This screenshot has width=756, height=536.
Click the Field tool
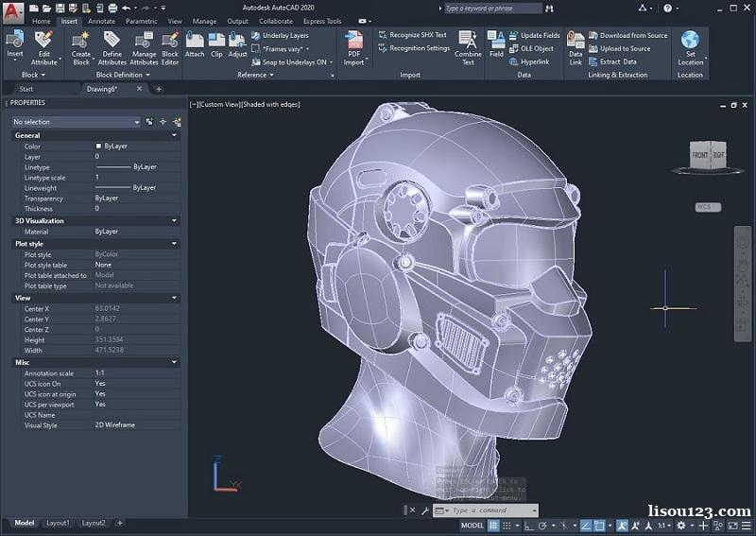click(496, 44)
